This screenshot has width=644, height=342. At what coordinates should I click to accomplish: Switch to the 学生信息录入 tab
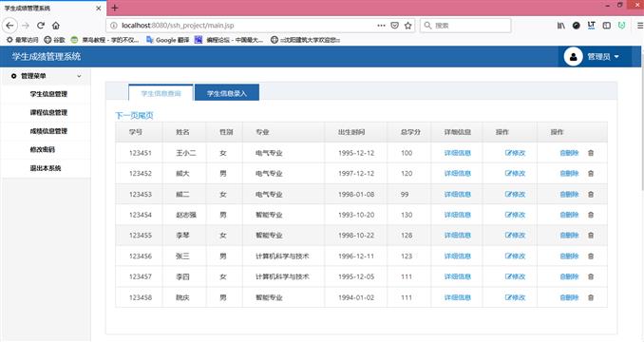pos(227,93)
